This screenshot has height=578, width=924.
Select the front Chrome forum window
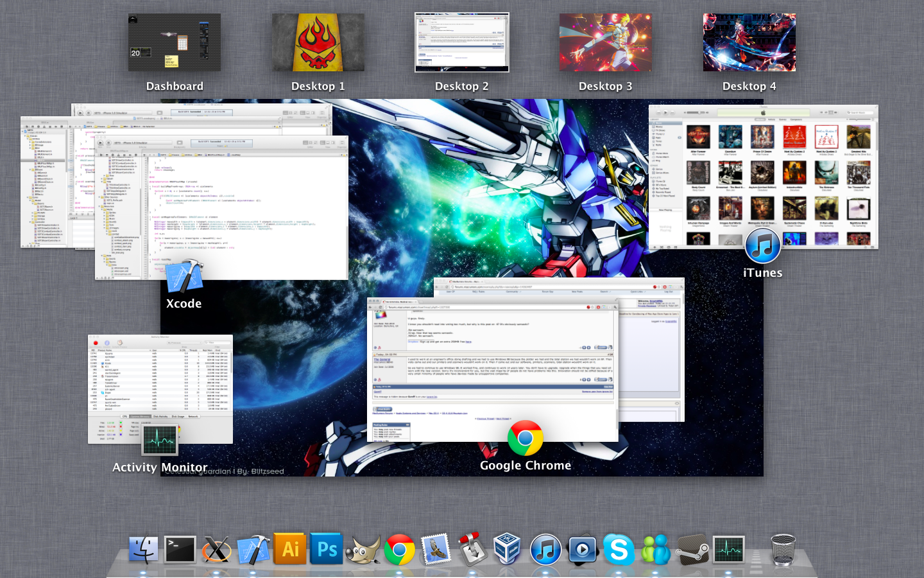pyautogui.click(x=492, y=369)
